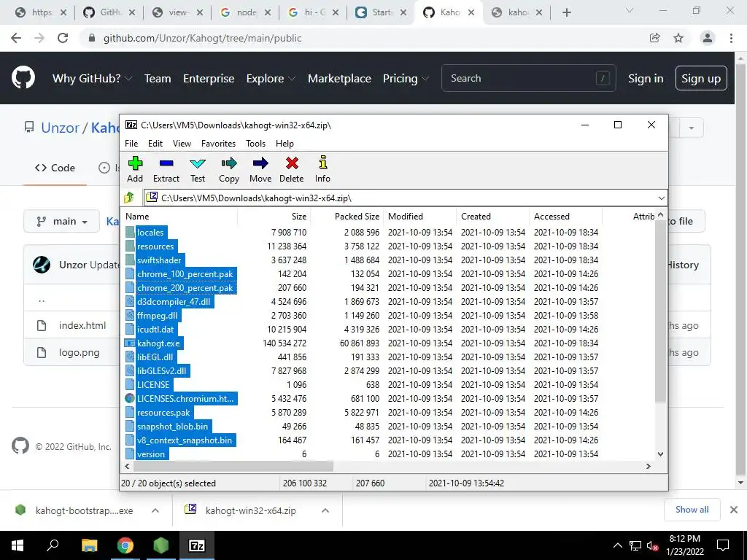Select the swiftshader folder

(x=159, y=260)
